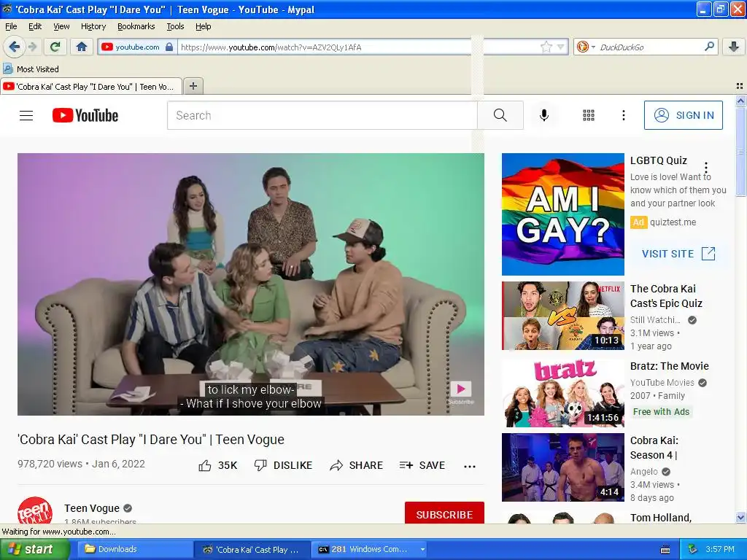Switch to Downloads taskbar window
The width and height of the screenshot is (747, 560).
click(135, 549)
